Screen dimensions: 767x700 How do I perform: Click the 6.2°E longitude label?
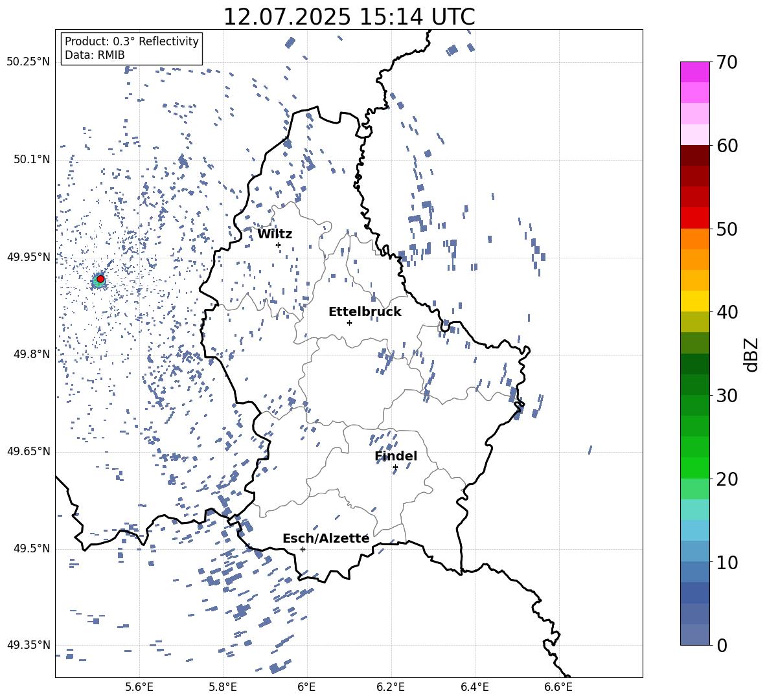pyautogui.click(x=391, y=687)
